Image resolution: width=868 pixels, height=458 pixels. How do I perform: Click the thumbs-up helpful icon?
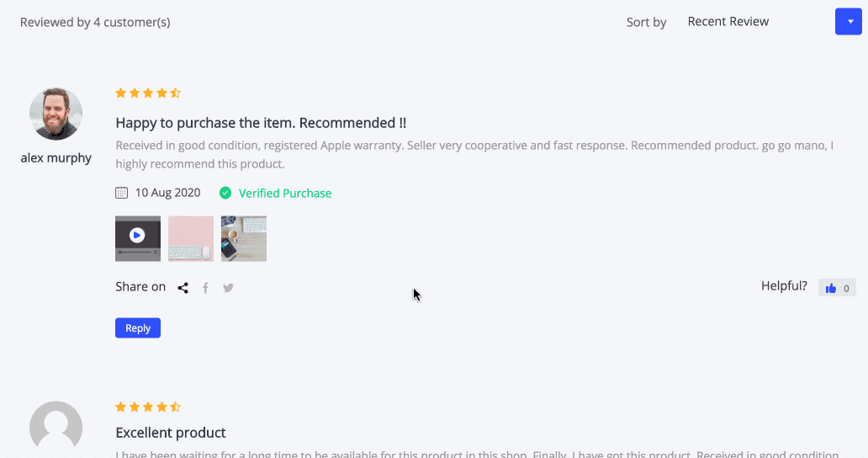tap(830, 288)
